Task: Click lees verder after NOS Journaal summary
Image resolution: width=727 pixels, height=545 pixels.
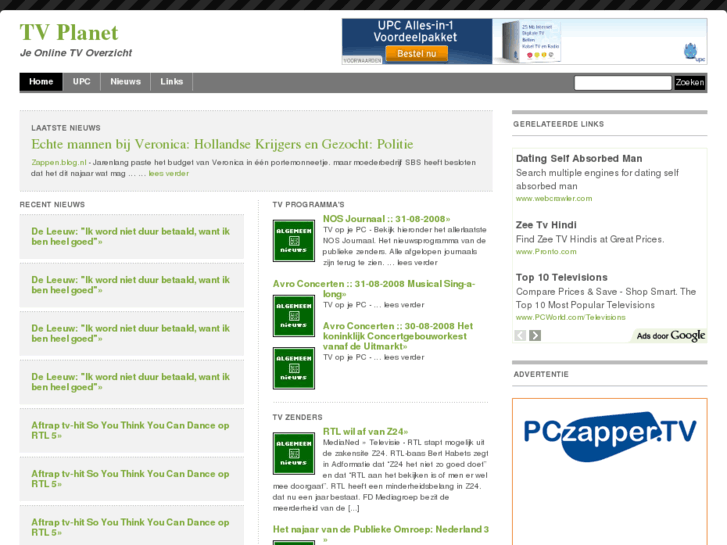Action: pyautogui.click(x=417, y=263)
